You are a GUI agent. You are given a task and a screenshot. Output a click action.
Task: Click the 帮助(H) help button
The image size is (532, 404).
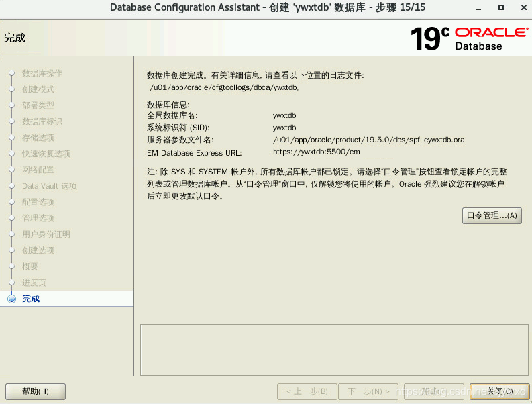pyautogui.click(x=36, y=391)
